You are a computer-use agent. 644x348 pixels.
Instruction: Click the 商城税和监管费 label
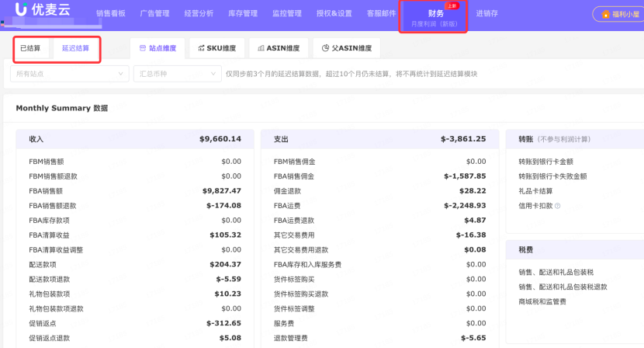542,302
